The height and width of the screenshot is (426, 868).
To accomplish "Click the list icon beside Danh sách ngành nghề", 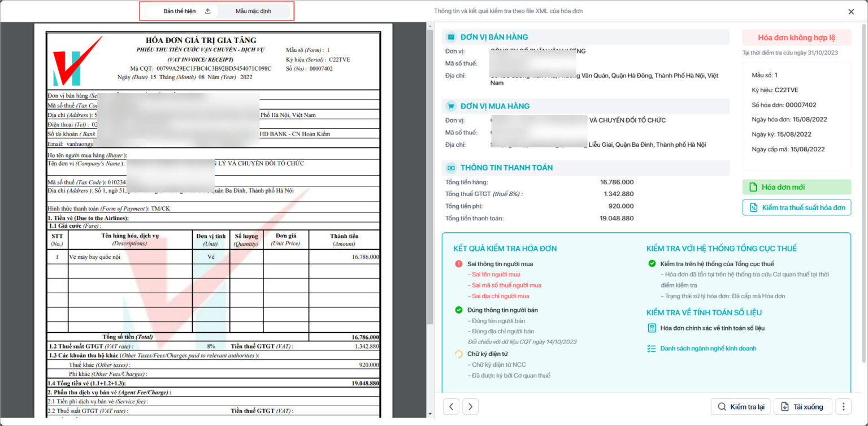I will coord(652,349).
